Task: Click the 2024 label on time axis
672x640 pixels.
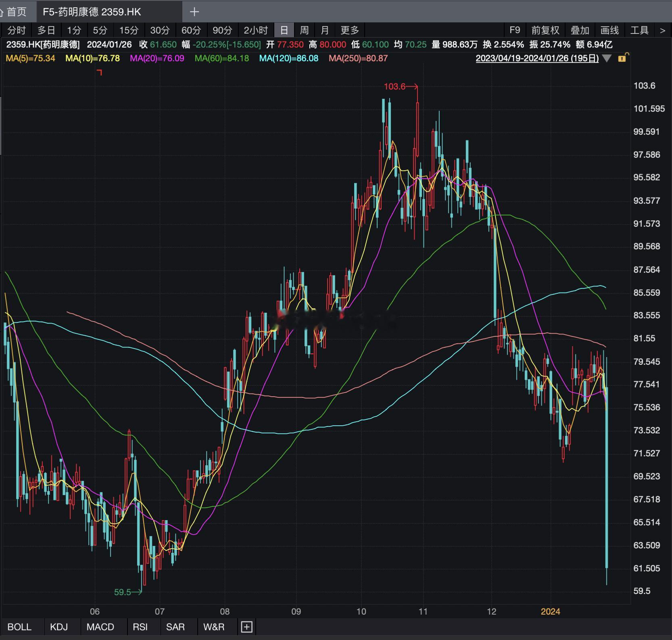Action: click(x=550, y=611)
